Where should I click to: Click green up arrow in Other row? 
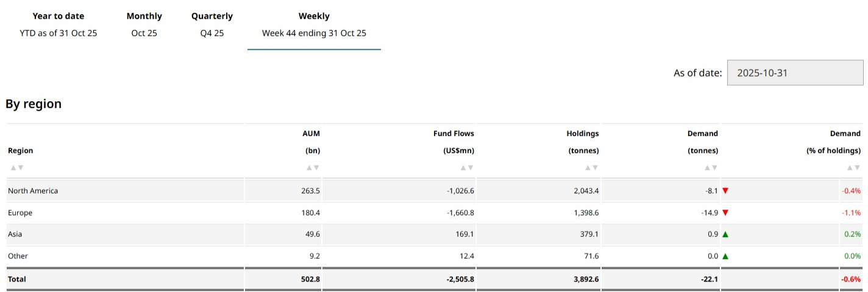click(725, 256)
